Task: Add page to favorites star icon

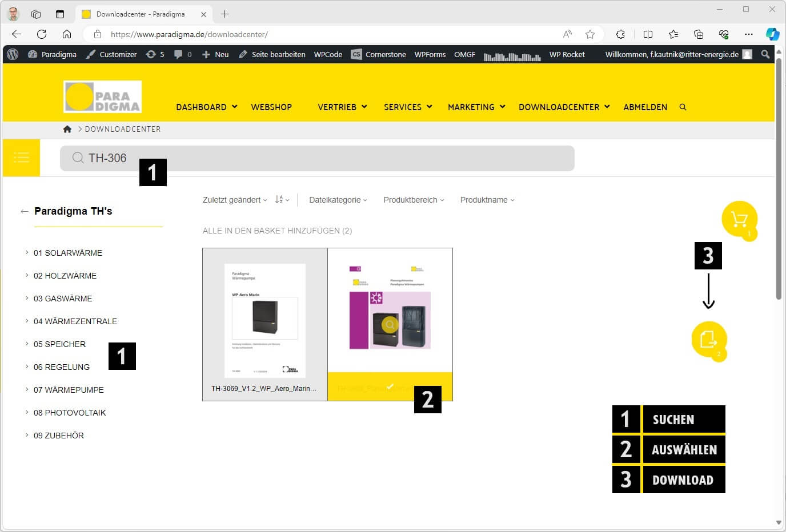Action: tap(590, 34)
